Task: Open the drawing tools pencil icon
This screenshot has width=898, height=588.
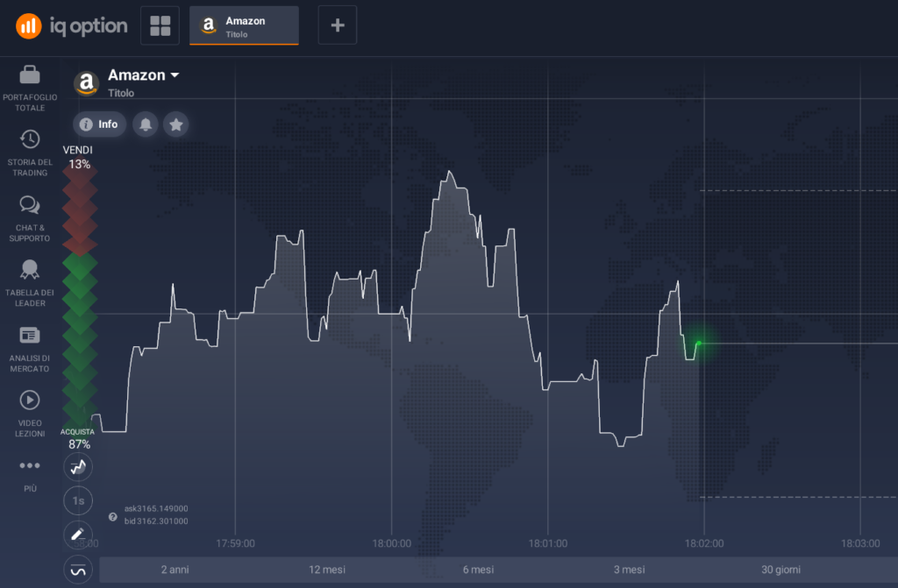Action: (x=78, y=535)
